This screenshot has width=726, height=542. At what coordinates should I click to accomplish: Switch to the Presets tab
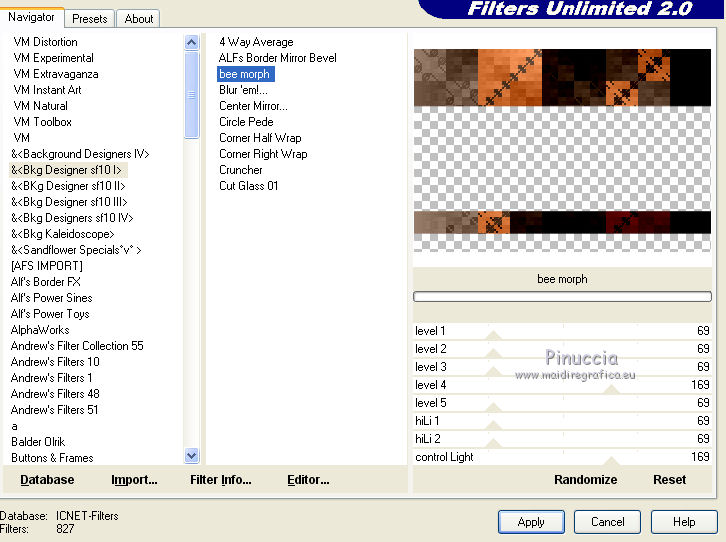tap(89, 19)
